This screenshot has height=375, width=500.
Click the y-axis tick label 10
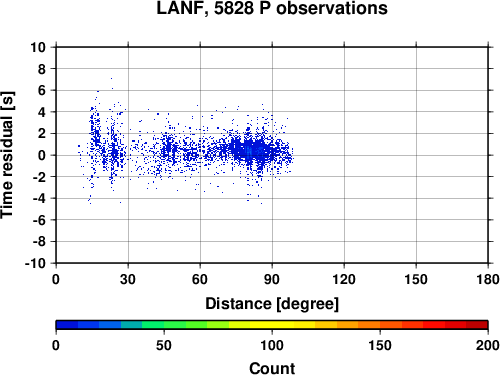click(38, 47)
